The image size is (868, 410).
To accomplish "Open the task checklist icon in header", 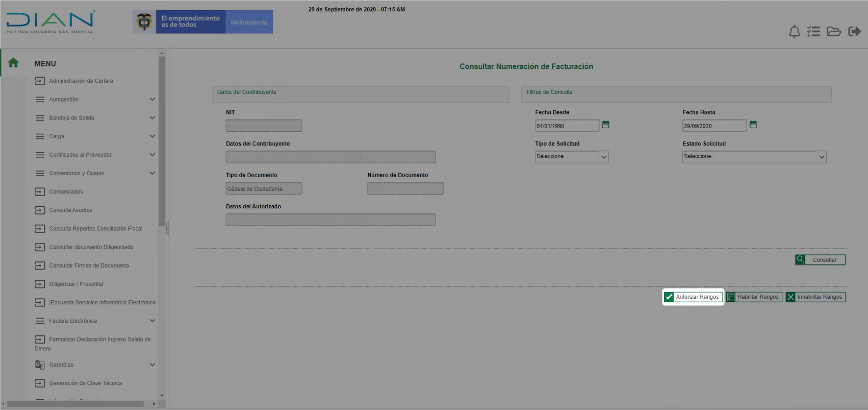I will (813, 32).
